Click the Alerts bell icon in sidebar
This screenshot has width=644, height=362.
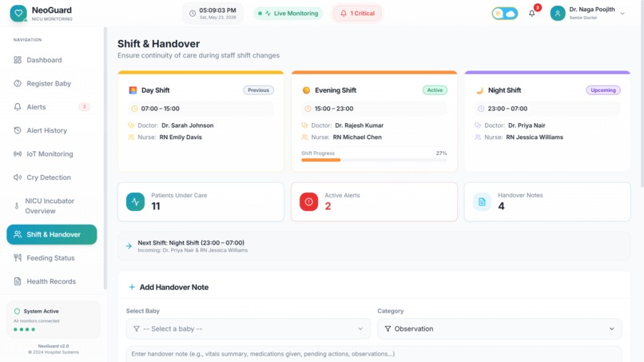[x=18, y=107]
